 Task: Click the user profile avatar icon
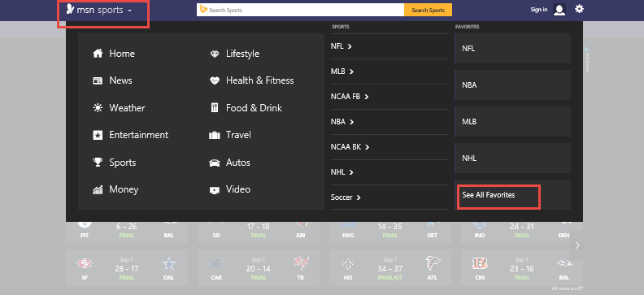pos(559,10)
